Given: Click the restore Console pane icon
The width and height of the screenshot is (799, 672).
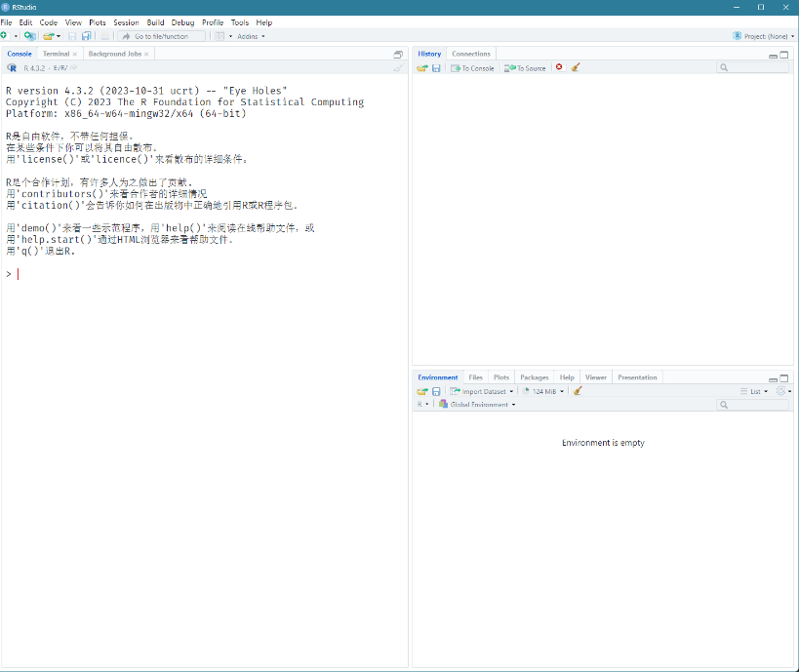Looking at the screenshot, I should coord(398,55).
